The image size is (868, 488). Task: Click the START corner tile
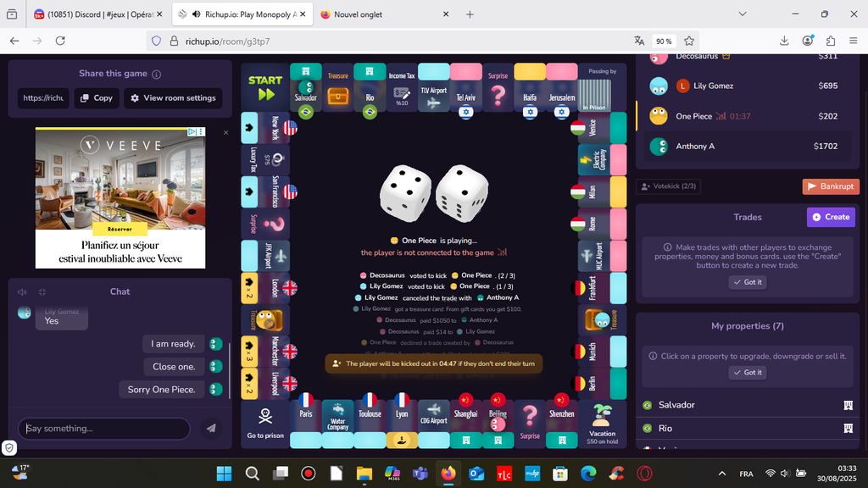pyautogui.click(x=265, y=87)
